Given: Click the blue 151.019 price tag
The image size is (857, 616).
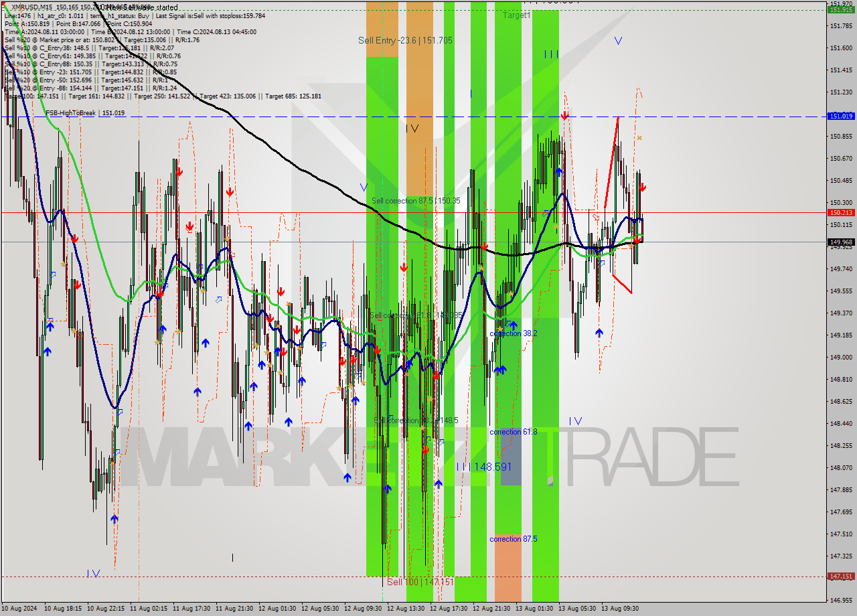Looking at the screenshot, I should click(x=841, y=117).
